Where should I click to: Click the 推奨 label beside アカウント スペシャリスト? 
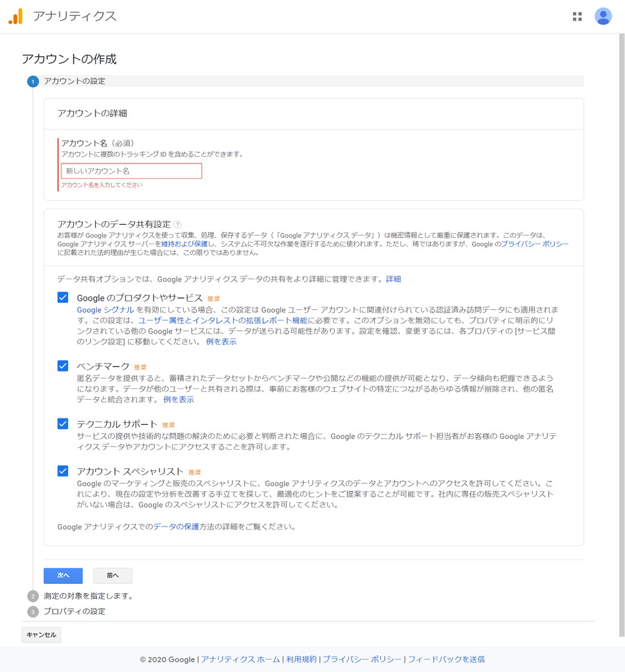click(x=194, y=472)
